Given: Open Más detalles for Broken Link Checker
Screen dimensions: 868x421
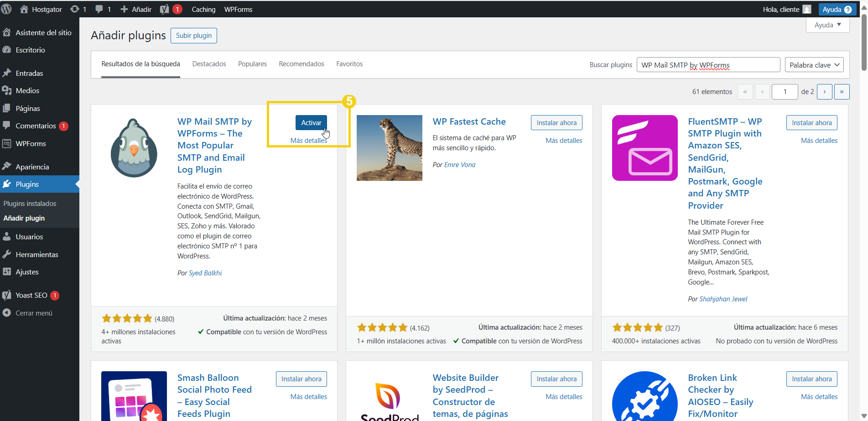Looking at the screenshot, I should click(x=819, y=397).
